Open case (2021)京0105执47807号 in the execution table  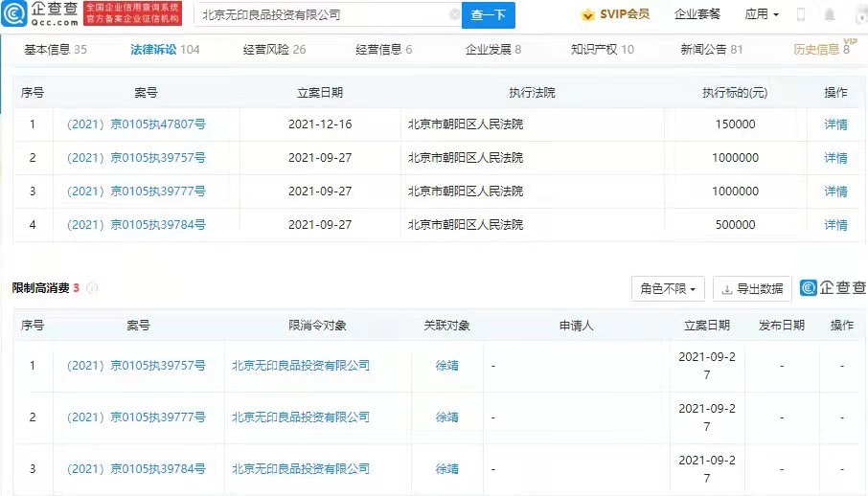point(136,124)
